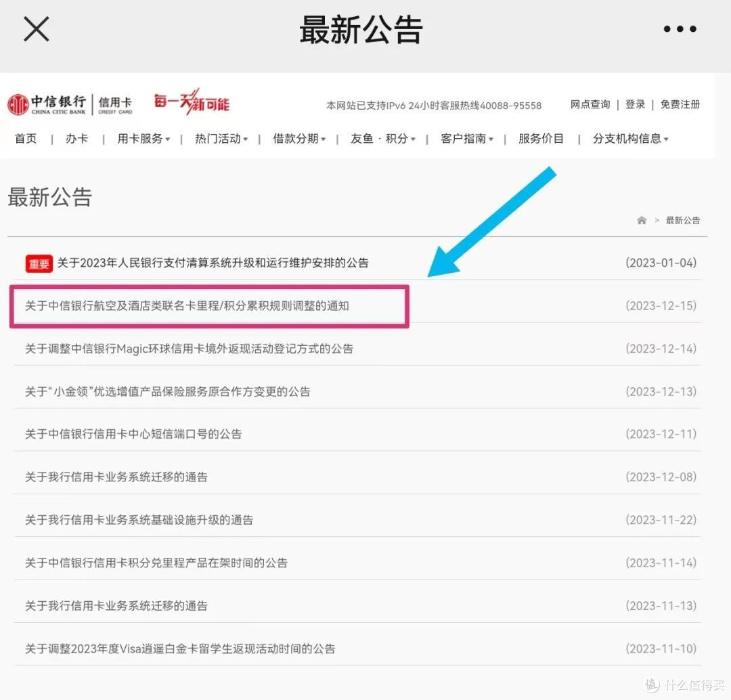Screen dimensions: 731x700
Task: Open 业务系统迁移的通告 dated 2023-12-08
Action: pos(116,477)
